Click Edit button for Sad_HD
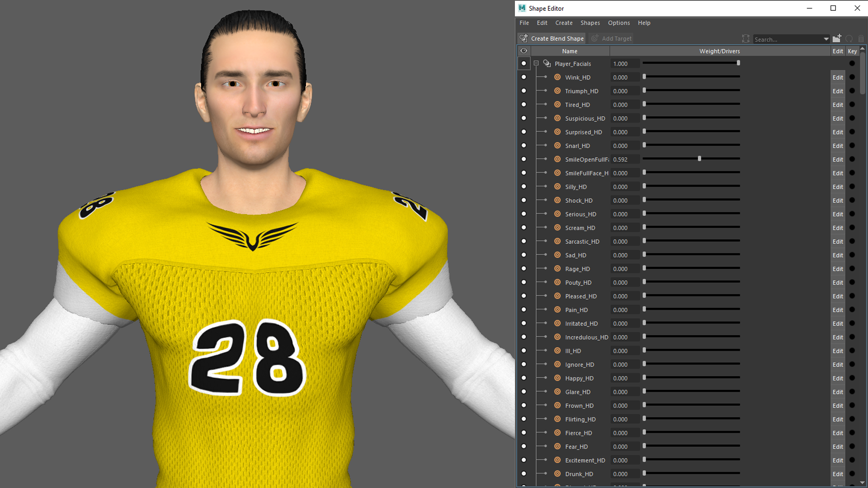Image resolution: width=868 pixels, height=488 pixels. tap(837, 255)
